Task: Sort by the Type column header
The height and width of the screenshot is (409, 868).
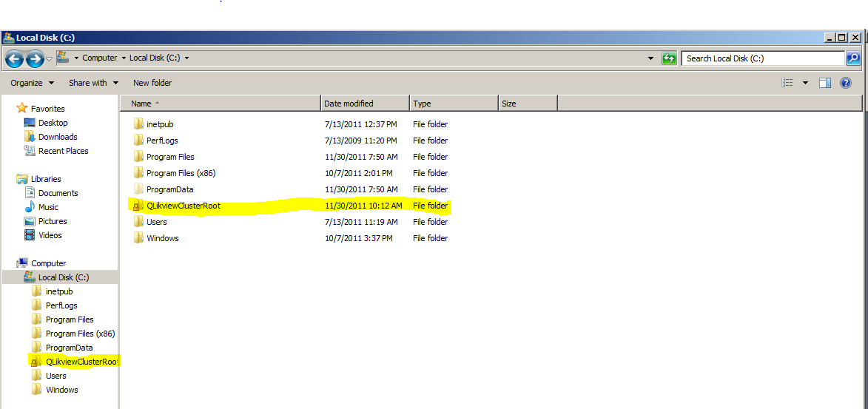Action: (x=454, y=103)
